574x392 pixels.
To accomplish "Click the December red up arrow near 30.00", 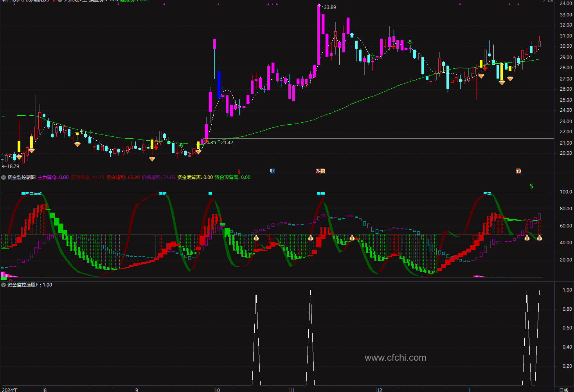I will [x=394, y=47].
